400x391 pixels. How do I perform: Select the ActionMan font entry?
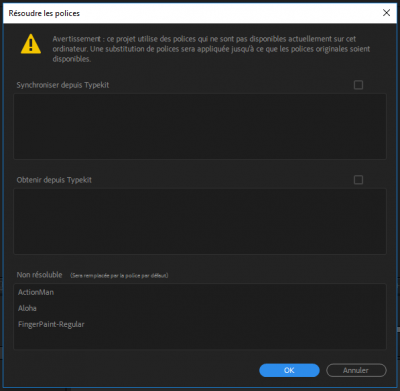[36, 292]
